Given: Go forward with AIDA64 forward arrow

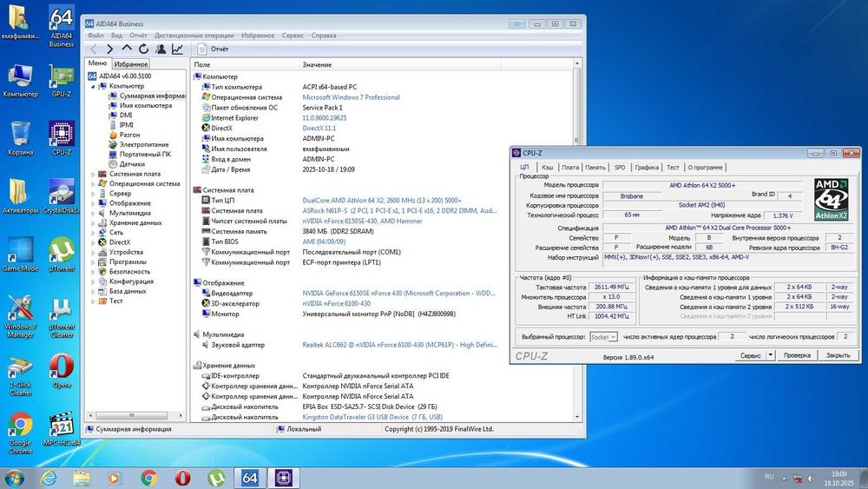Looking at the screenshot, I should coord(109,50).
